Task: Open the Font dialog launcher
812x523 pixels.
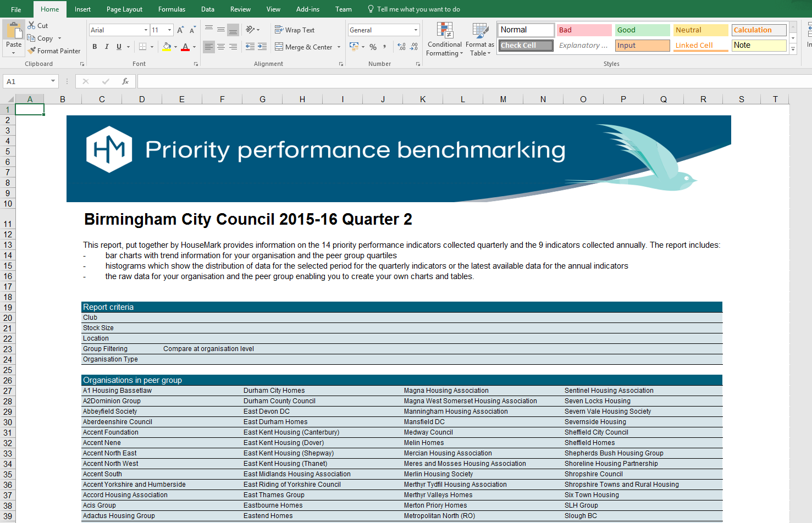Action: point(196,64)
